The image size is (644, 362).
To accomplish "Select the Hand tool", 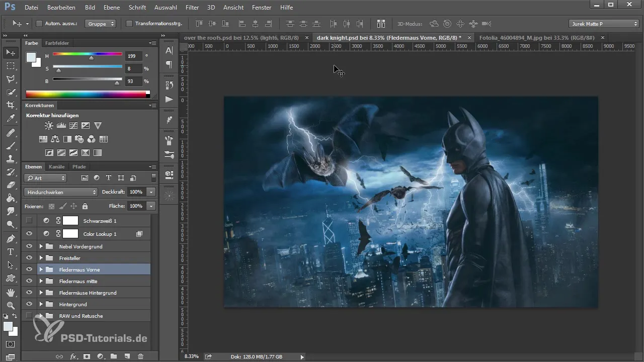I will (x=11, y=292).
